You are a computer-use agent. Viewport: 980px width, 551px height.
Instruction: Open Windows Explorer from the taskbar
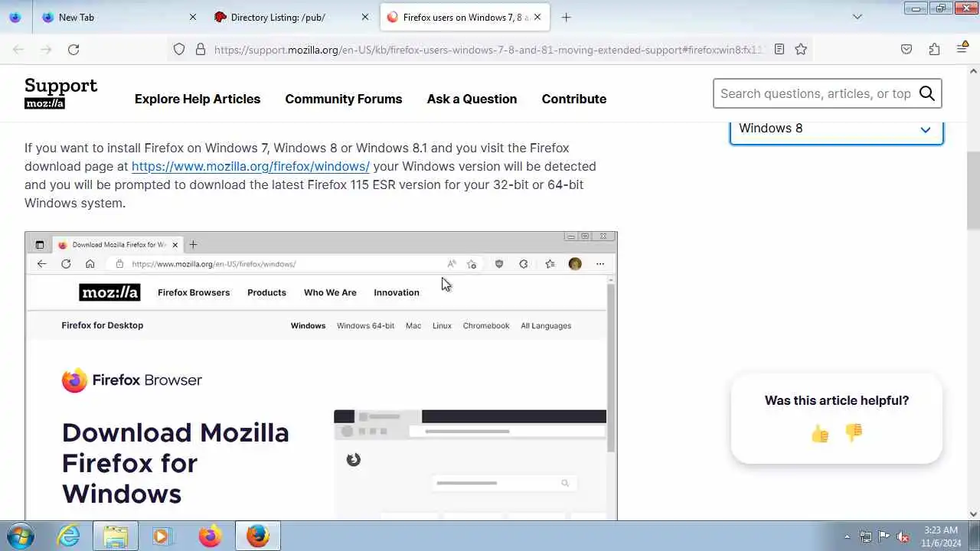[116, 536]
